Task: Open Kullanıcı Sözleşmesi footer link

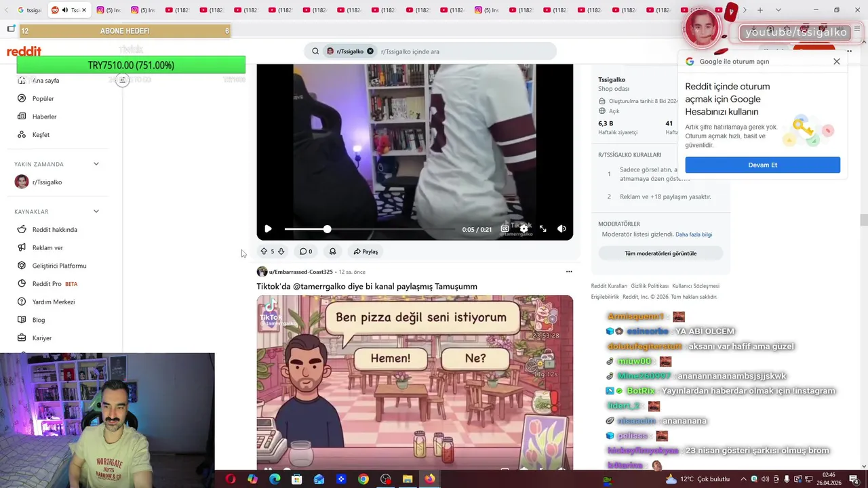Action: (x=695, y=286)
